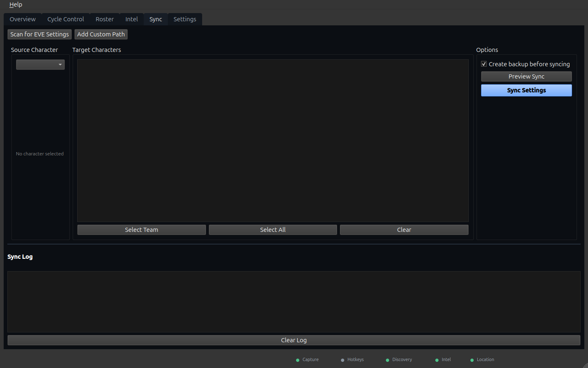Click the blue Sync Settings button
The image size is (588, 368).
pos(526,90)
